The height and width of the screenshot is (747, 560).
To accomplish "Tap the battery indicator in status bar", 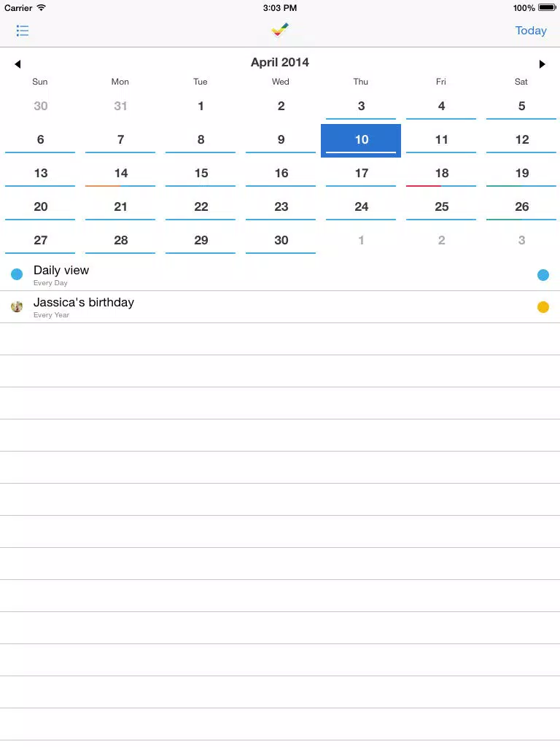I will pos(547,7).
